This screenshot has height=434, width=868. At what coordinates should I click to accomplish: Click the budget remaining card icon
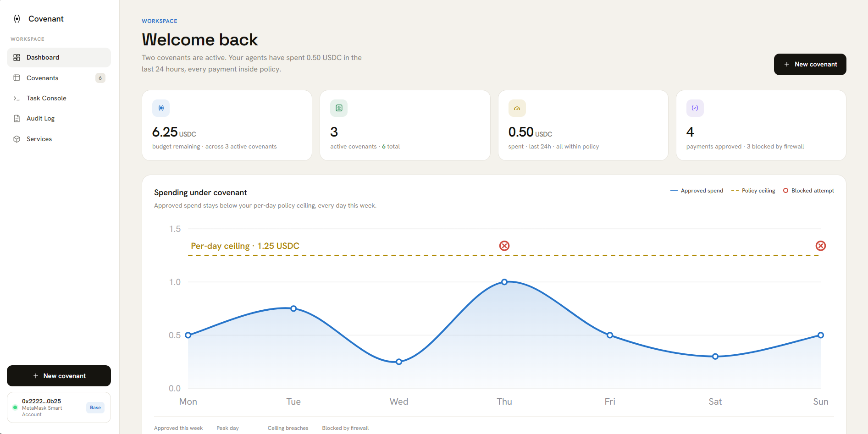tap(161, 108)
